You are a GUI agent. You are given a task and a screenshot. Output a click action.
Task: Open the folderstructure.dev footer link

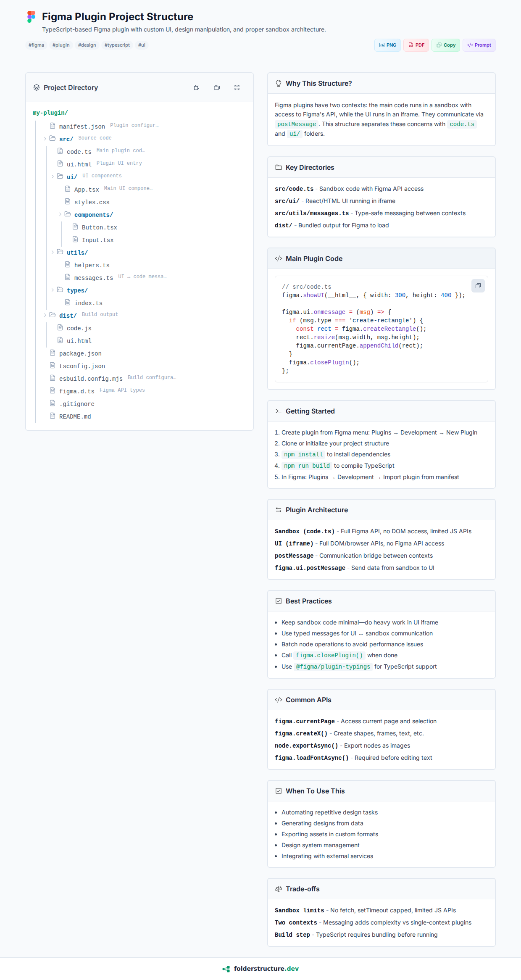click(266, 969)
